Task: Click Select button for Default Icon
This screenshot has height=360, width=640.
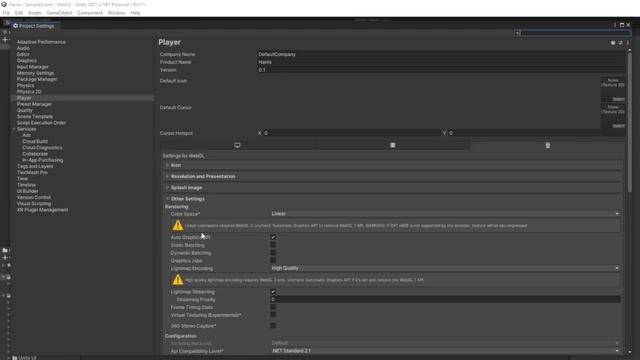Action: [x=618, y=99]
